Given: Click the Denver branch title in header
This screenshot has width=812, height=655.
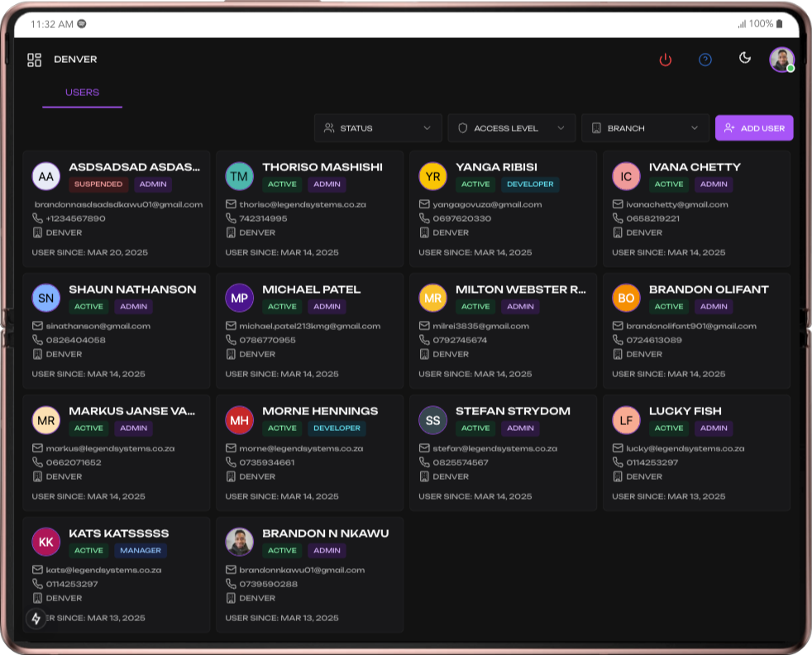Looking at the screenshot, I should pos(75,60).
